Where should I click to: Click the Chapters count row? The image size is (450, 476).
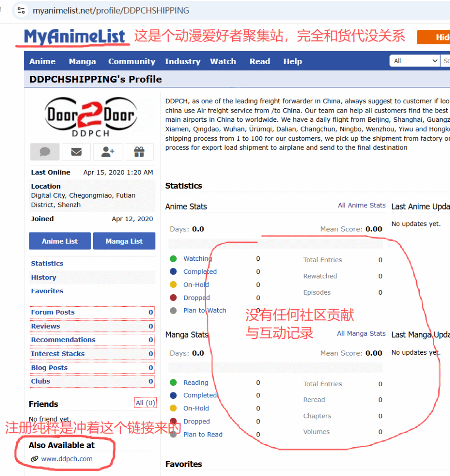coord(343,416)
